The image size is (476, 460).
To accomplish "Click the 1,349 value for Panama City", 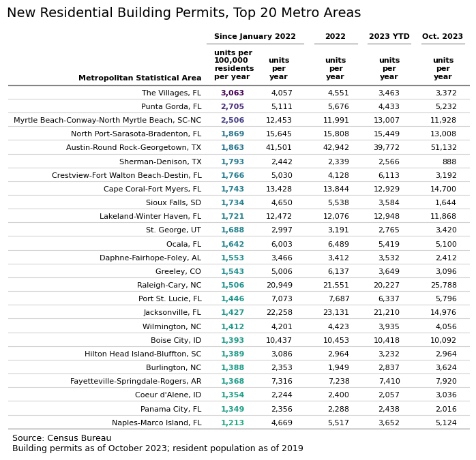I will [233, 410].
